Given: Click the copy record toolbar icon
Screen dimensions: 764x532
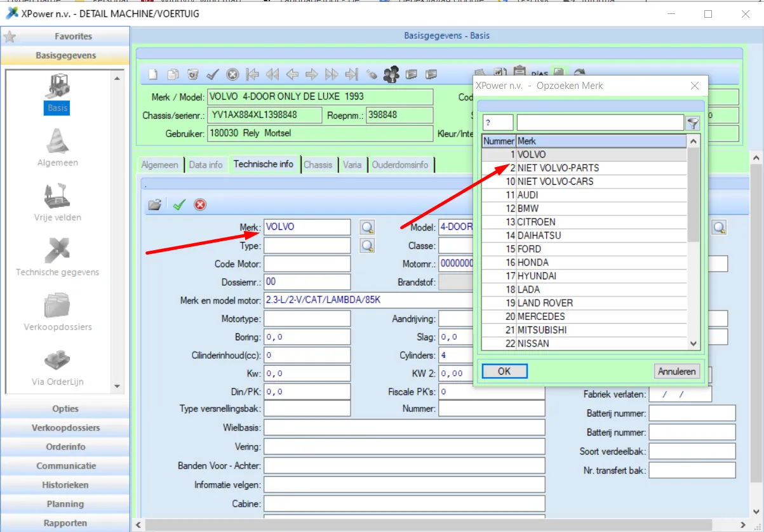Looking at the screenshot, I should pos(173,75).
